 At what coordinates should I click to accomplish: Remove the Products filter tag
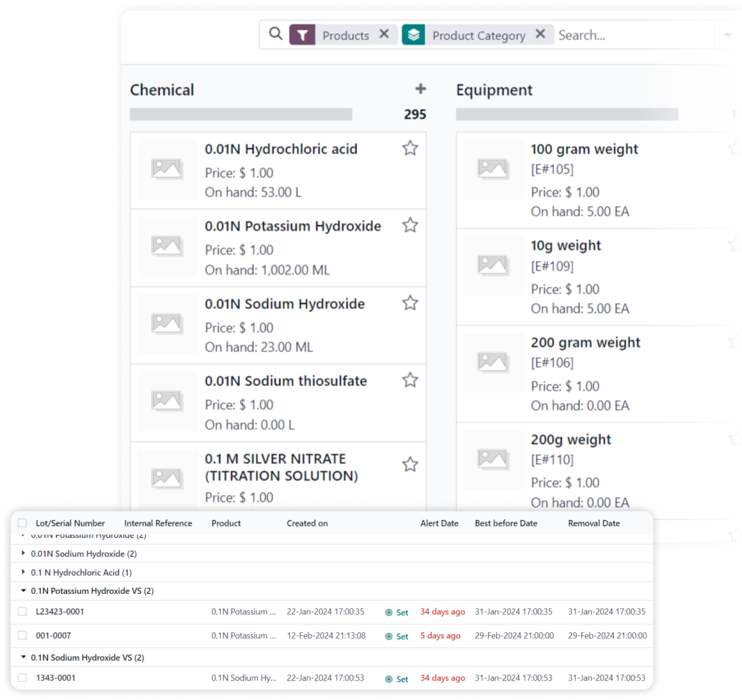point(384,34)
